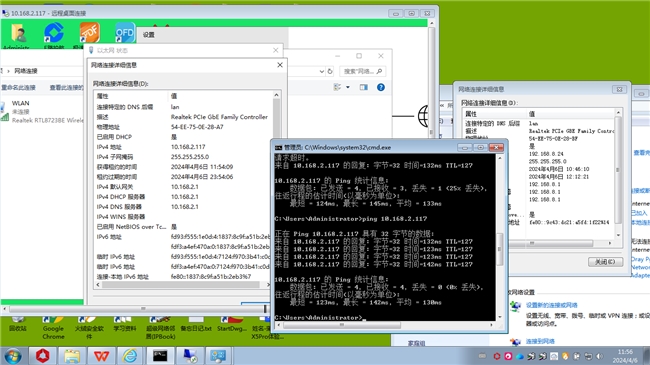
Task: Click the blue help question mark icon
Action: pyautogui.click(x=381, y=87)
